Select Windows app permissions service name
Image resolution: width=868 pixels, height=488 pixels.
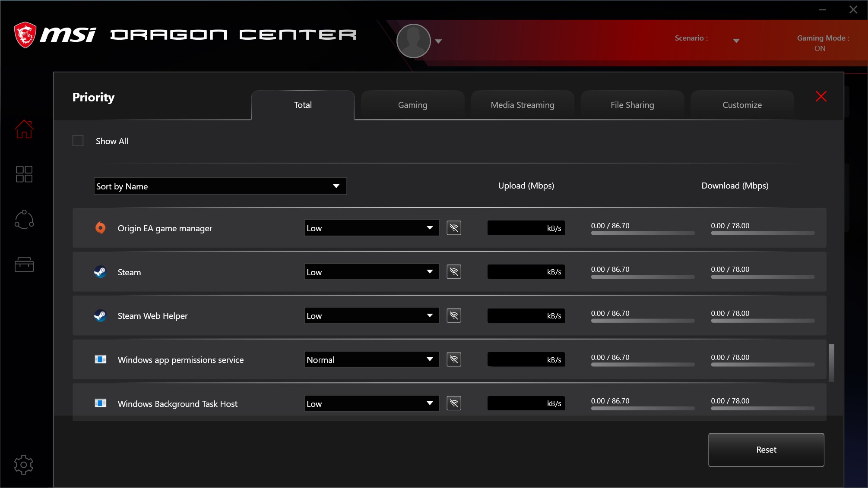point(181,360)
